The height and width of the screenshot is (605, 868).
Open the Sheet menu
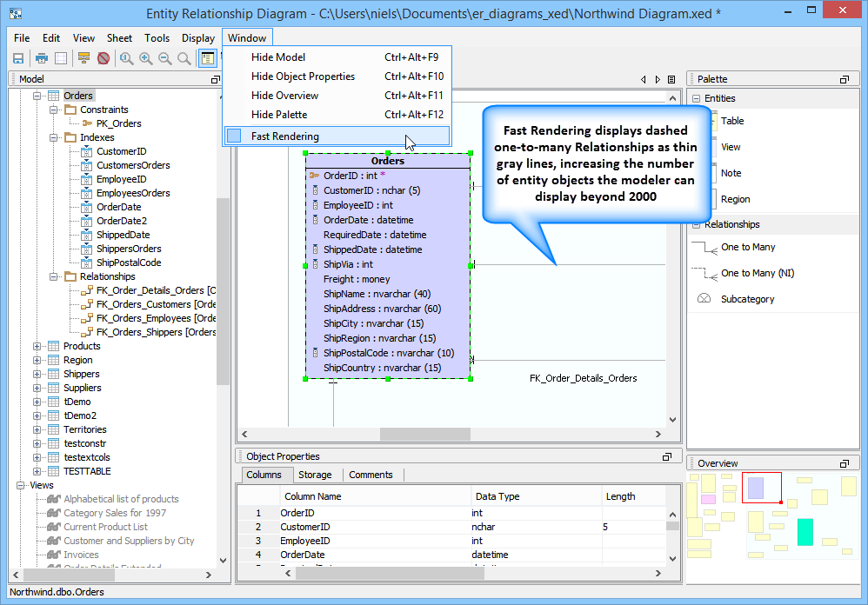point(119,38)
